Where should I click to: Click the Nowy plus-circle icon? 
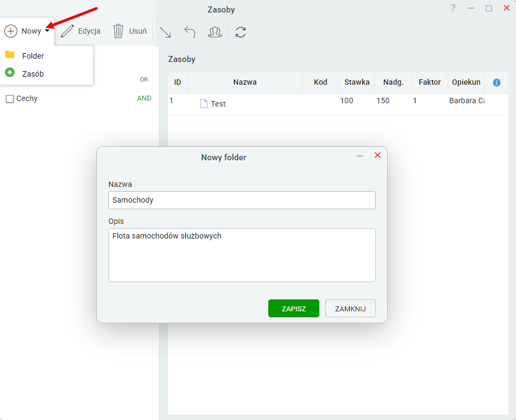click(x=10, y=31)
